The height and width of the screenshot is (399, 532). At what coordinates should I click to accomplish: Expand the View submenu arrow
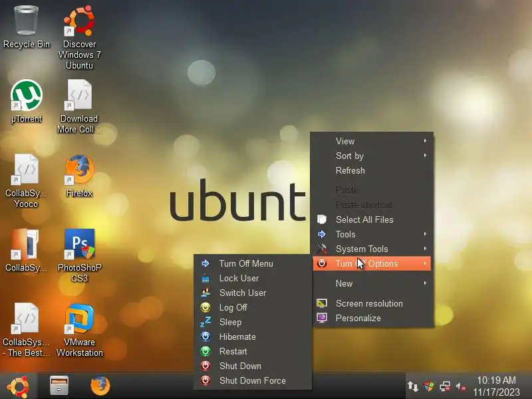tap(425, 141)
